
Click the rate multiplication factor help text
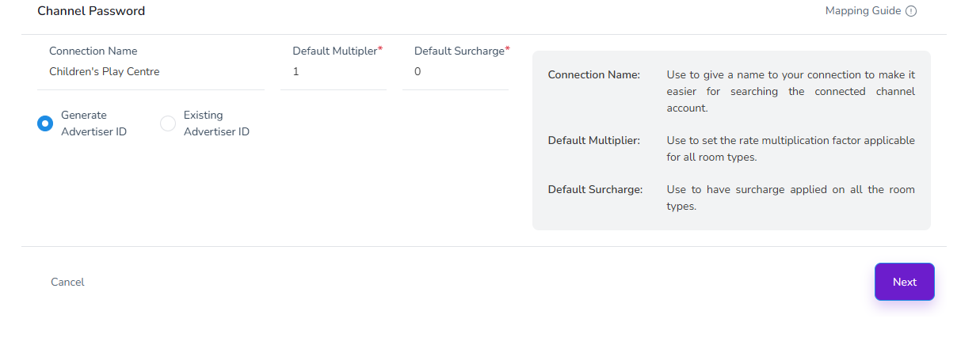[x=791, y=149]
